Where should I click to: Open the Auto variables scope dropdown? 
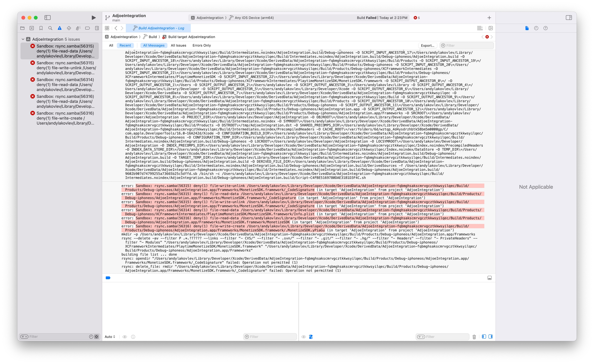coord(110,337)
